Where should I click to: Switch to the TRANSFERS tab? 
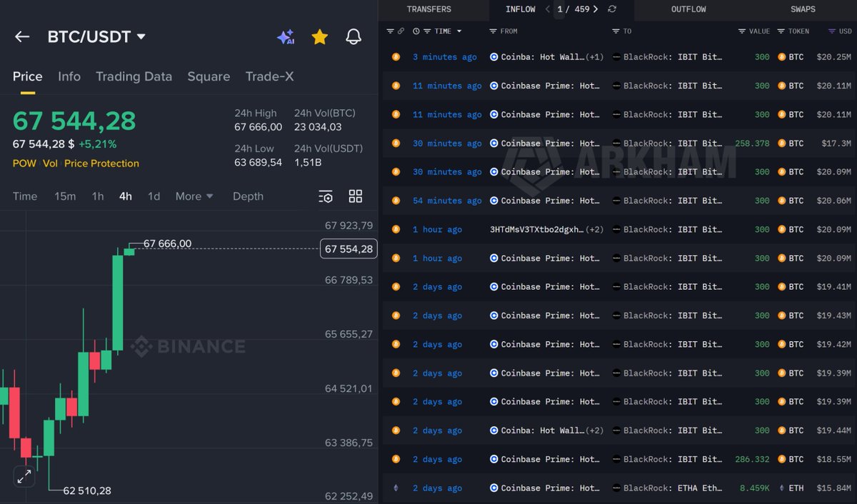[428, 9]
